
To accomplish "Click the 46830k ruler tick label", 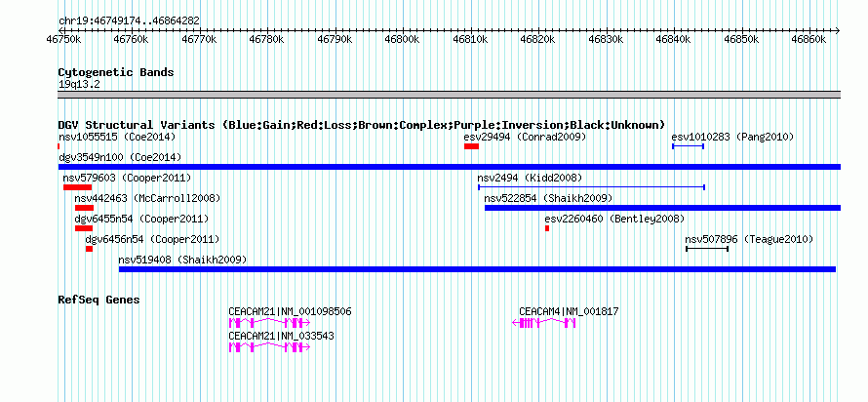I will click(x=607, y=39).
